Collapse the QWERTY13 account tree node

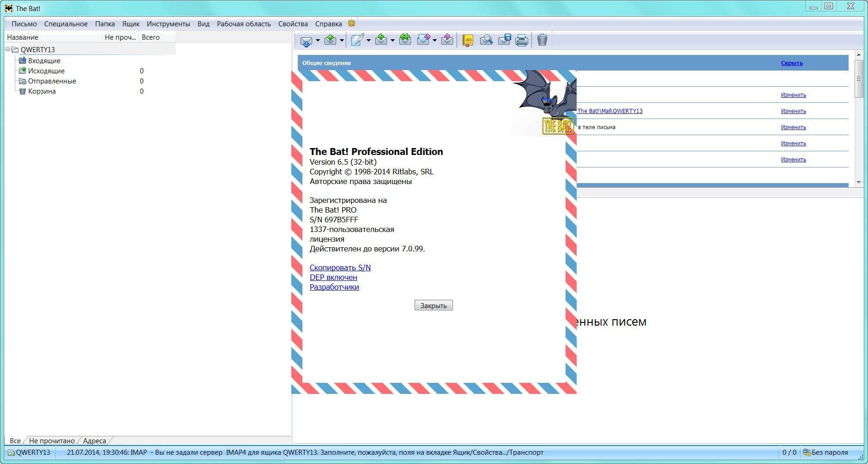(x=8, y=49)
